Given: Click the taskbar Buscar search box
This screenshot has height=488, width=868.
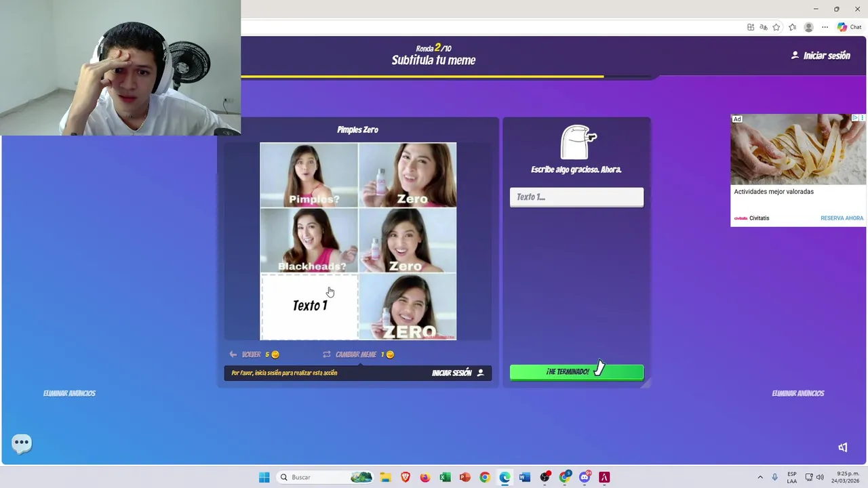Looking at the screenshot, I should click(325, 477).
